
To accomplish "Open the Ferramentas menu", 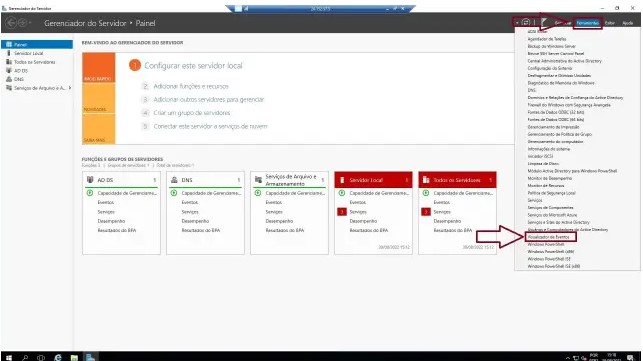I will point(588,23).
